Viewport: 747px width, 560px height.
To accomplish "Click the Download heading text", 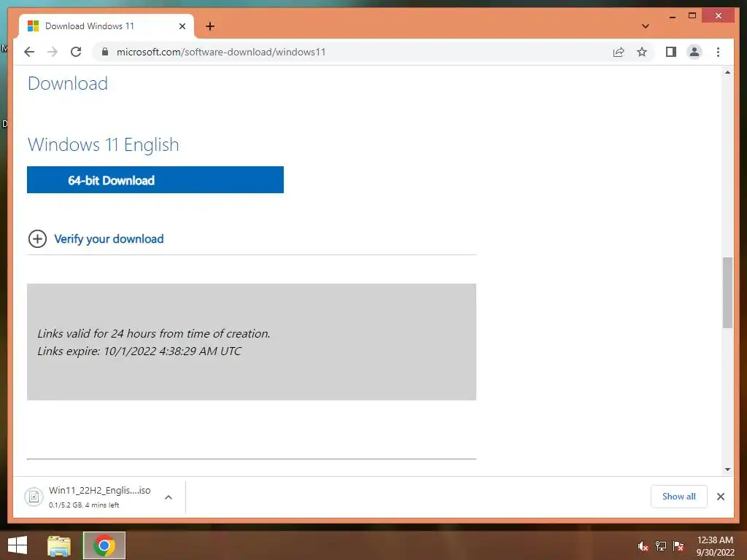I will [68, 83].
